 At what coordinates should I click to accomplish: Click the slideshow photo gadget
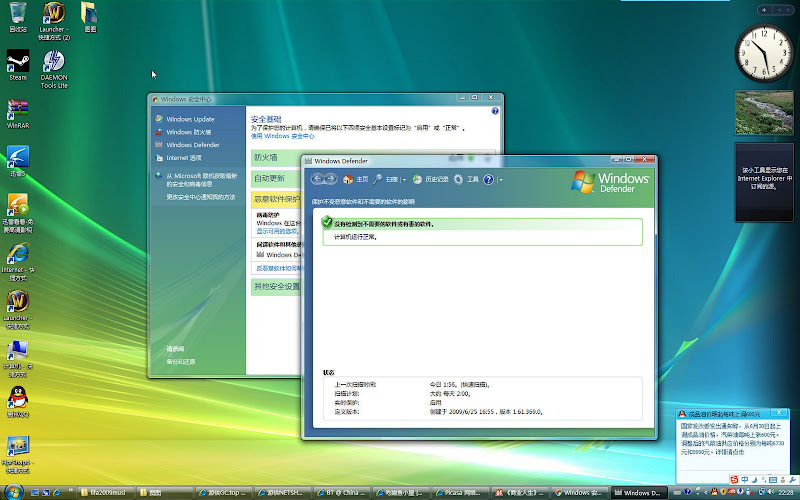click(764, 113)
